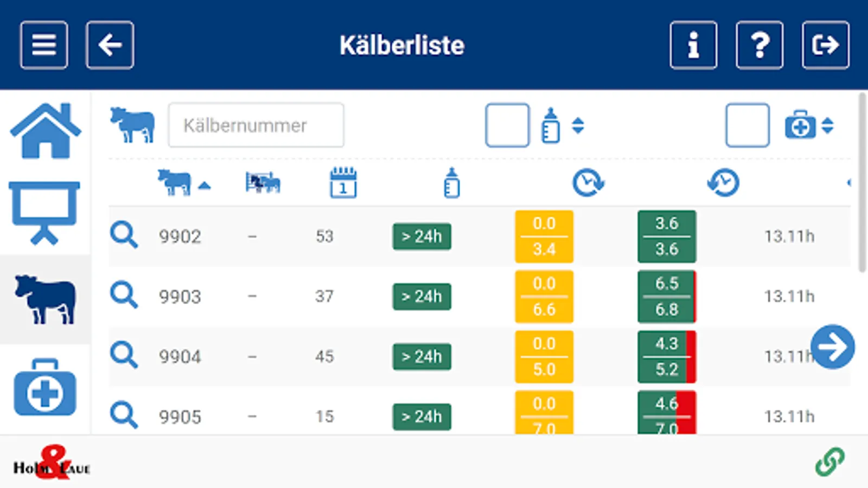Open details for calf 9902
Viewport: 868px width, 488px height.
(x=124, y=235)
